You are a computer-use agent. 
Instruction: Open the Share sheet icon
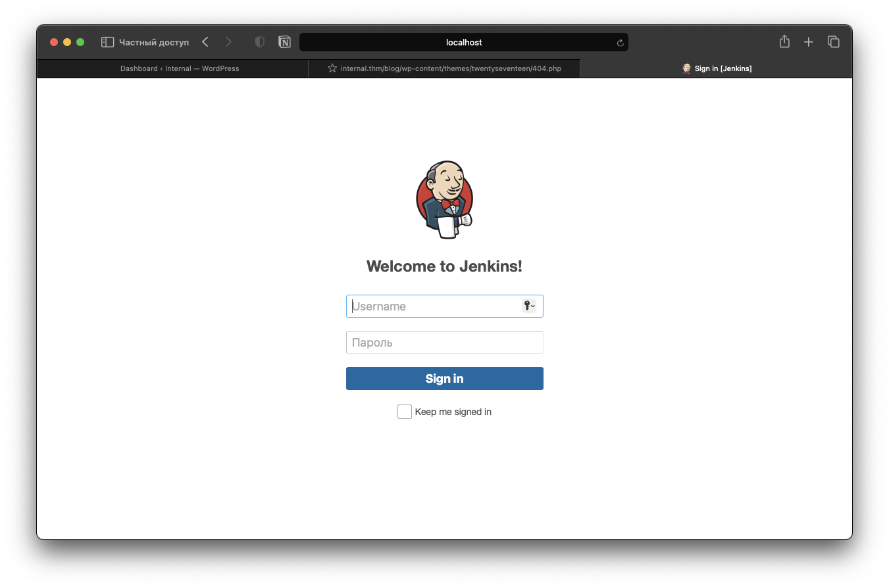click(784, 42)
